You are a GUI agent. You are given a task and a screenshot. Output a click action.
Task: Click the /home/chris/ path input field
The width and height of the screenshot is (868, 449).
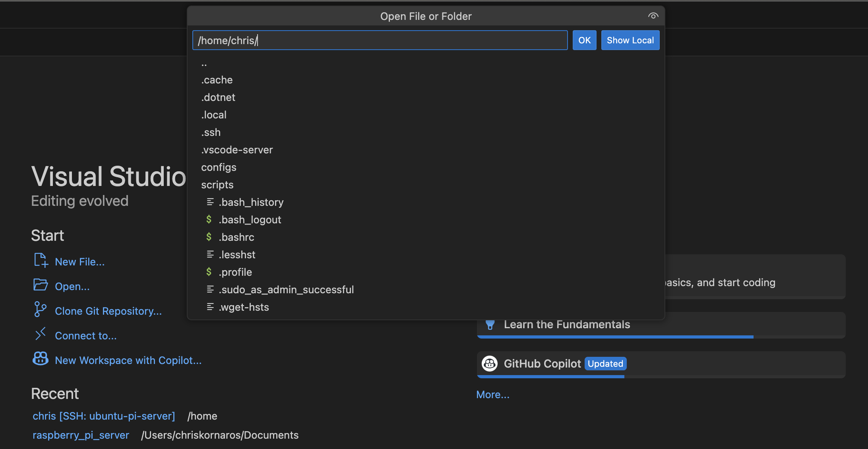380,40
